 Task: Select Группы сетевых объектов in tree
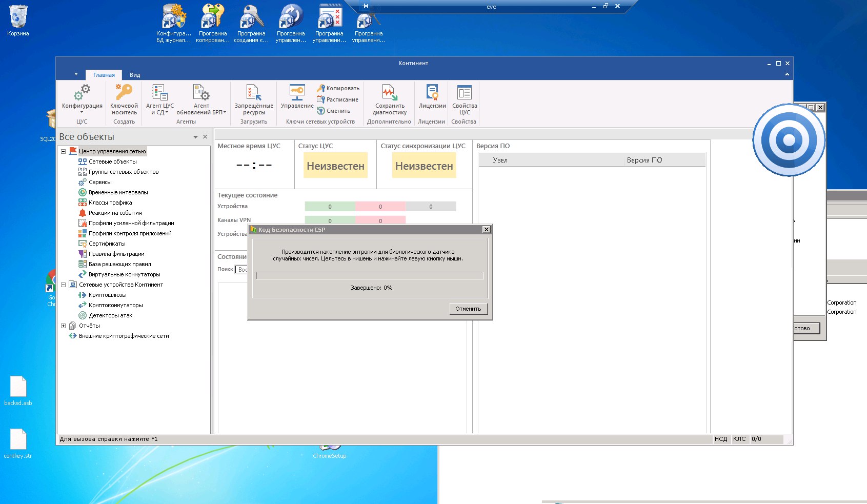pos(123,172)
